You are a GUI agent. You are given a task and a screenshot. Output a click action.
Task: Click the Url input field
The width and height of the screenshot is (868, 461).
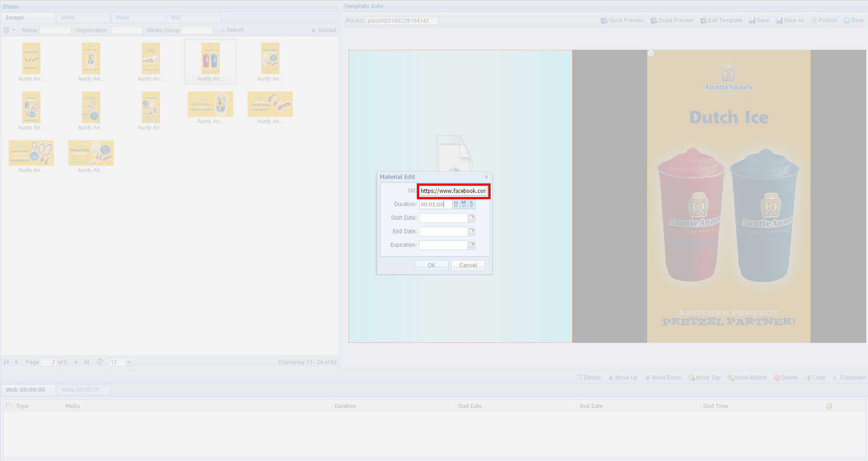pyautogui.click(x=453, y=191)
